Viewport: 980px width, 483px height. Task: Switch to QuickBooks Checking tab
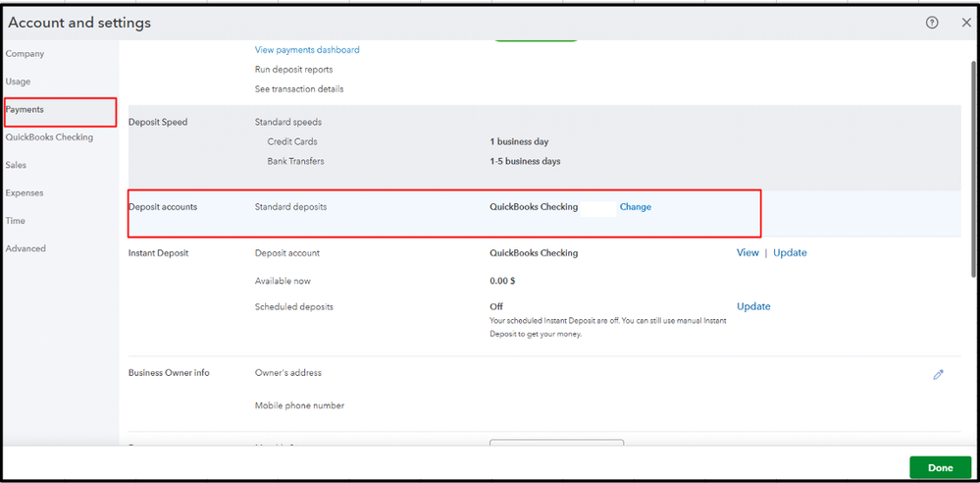(x=49, y=137)
